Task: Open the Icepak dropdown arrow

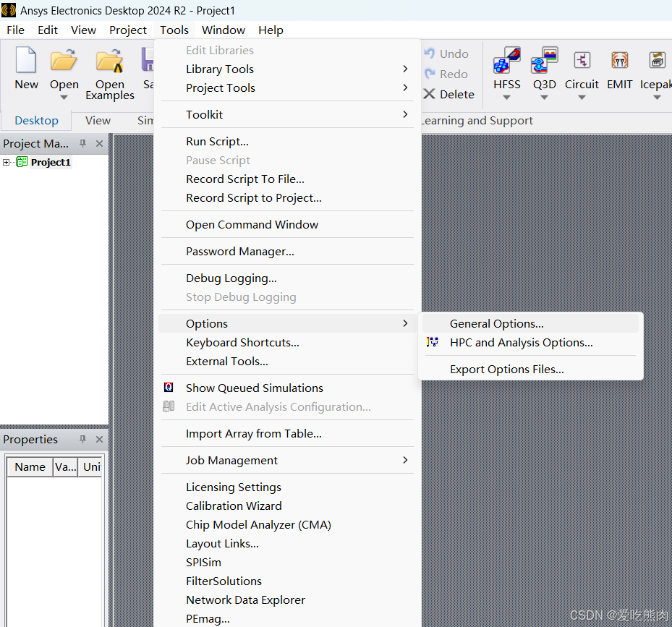Action: pyautogui.click(x=657, y=98)
